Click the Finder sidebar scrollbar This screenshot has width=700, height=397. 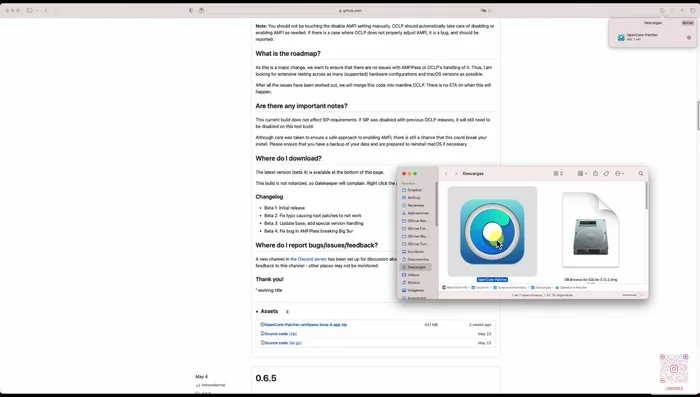coord(436,203)
